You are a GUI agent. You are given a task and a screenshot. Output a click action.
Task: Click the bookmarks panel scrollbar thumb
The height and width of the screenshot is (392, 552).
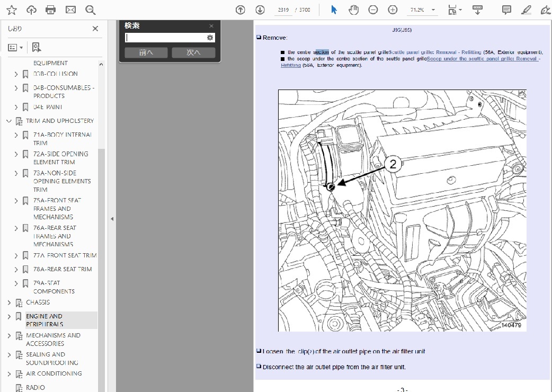pos(101,270)
